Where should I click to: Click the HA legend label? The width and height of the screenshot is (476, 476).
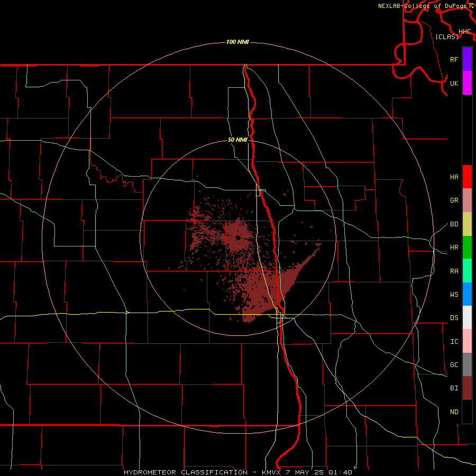click(x=454, y=177)
